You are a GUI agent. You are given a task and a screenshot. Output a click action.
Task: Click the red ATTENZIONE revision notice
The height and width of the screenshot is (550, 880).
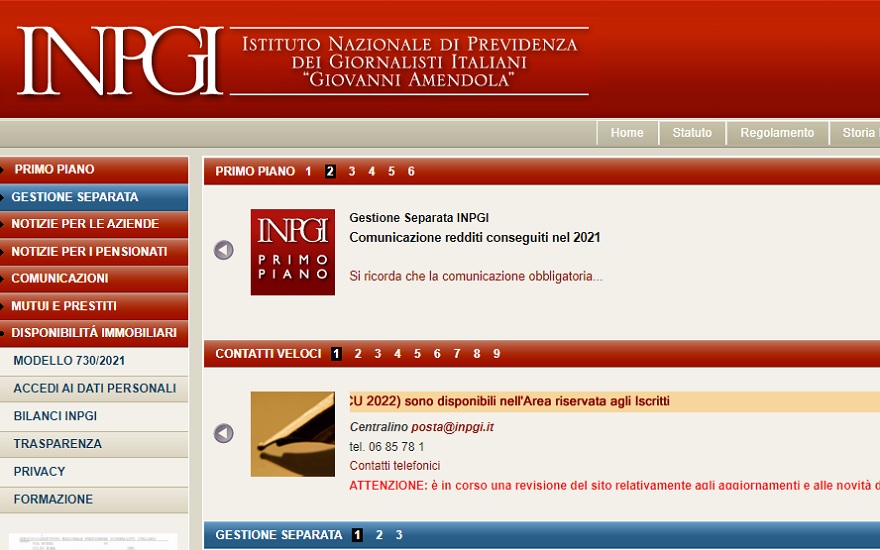(x=615, y=486)
